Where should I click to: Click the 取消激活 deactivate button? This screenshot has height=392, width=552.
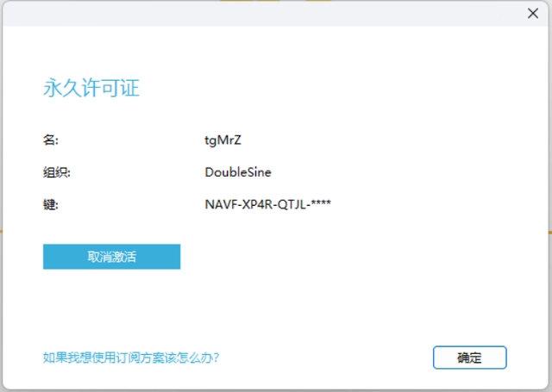(x=111, y=257)
